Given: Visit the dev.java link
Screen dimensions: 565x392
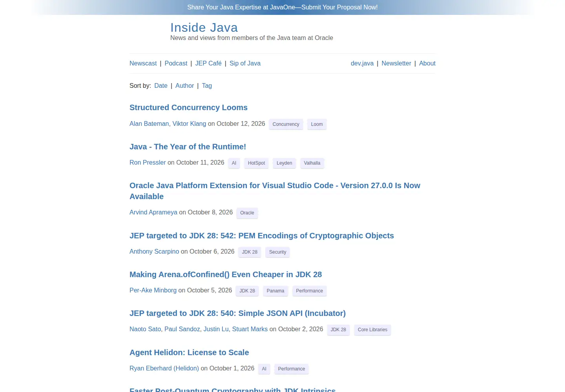Looking at the screenshot, I should tap(362, 63).
